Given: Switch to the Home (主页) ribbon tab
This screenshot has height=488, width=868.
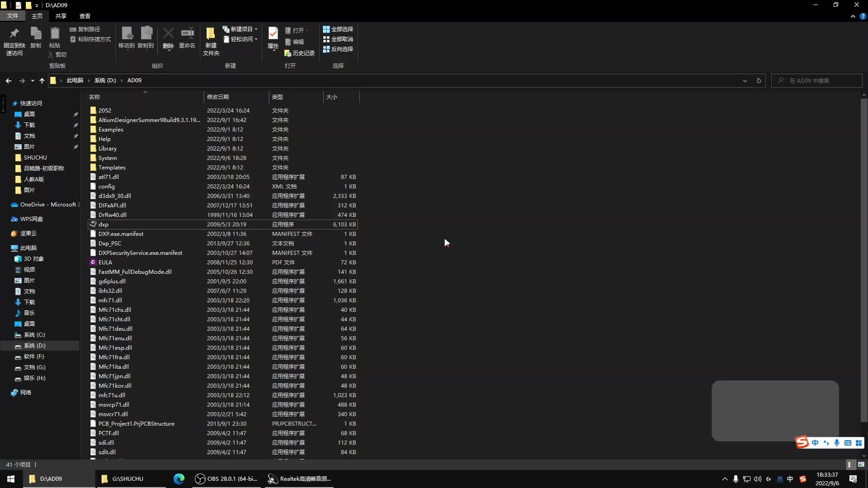Looking at the screenshot, I should (37, 16).
